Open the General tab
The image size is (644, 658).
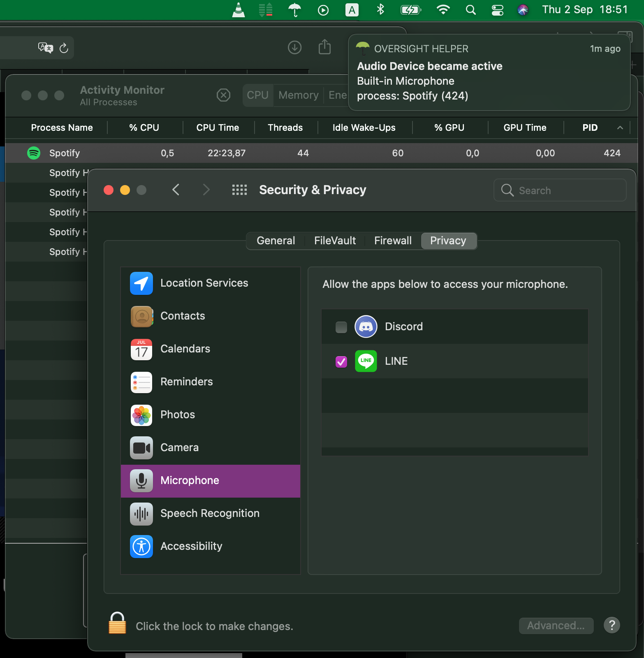pos(276,241)
